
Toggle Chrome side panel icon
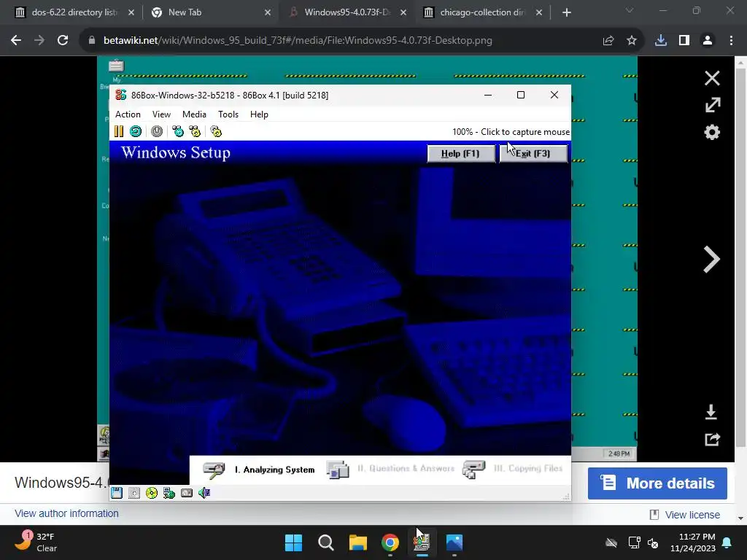(x=684, y=41)
